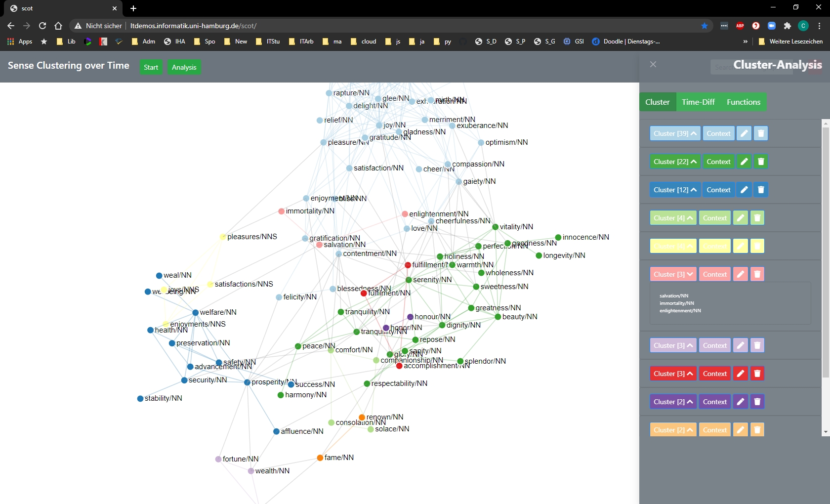Screen dimensions: 830x504
Task: Switch to the Time-Diff tab
Action: (698, 102)
